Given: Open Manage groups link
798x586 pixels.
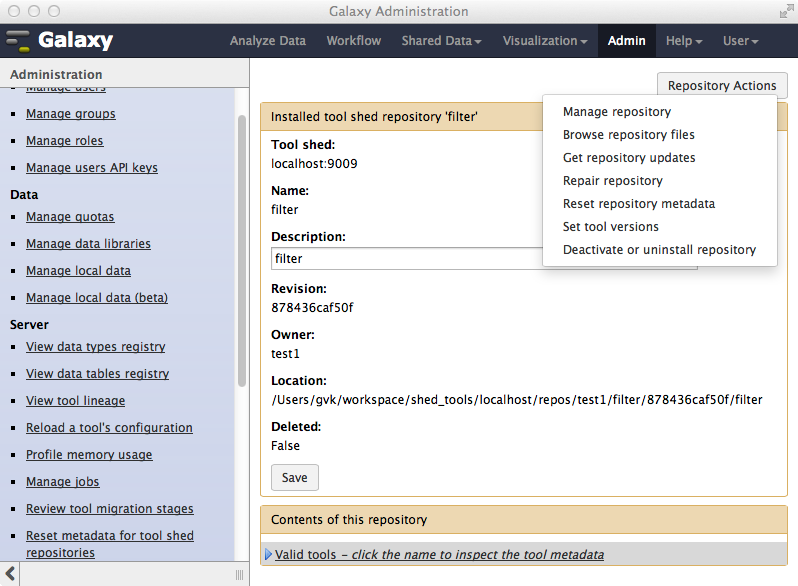Looking at the screenshot, I should tap(71, 114).
